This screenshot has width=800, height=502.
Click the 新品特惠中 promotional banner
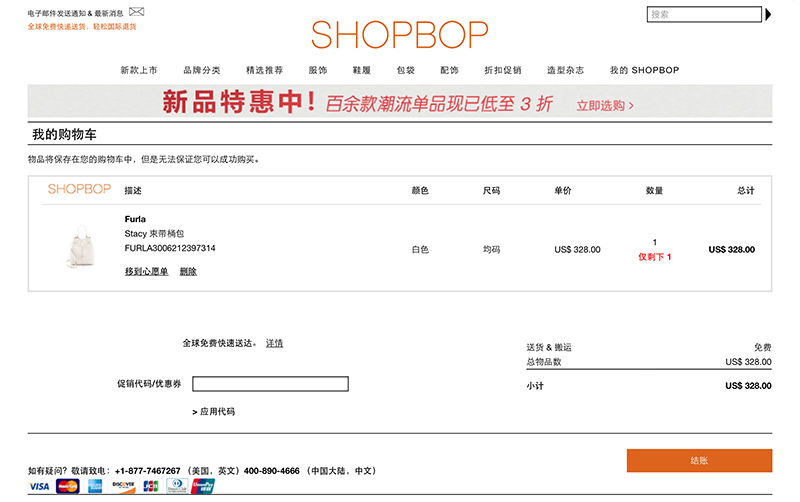pyautogui.click(x=399, y=102)
